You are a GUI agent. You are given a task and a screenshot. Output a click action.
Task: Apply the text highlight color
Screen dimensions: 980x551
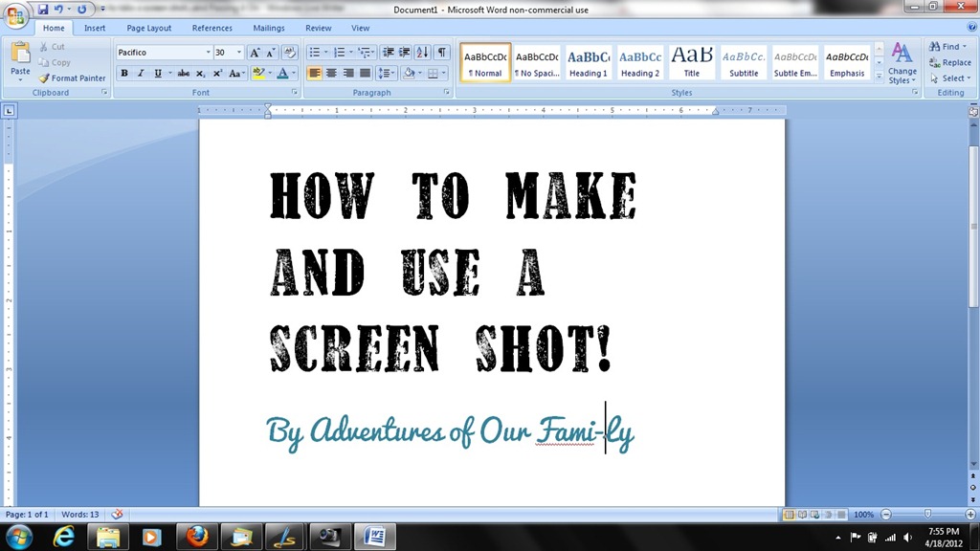[258, 73]
